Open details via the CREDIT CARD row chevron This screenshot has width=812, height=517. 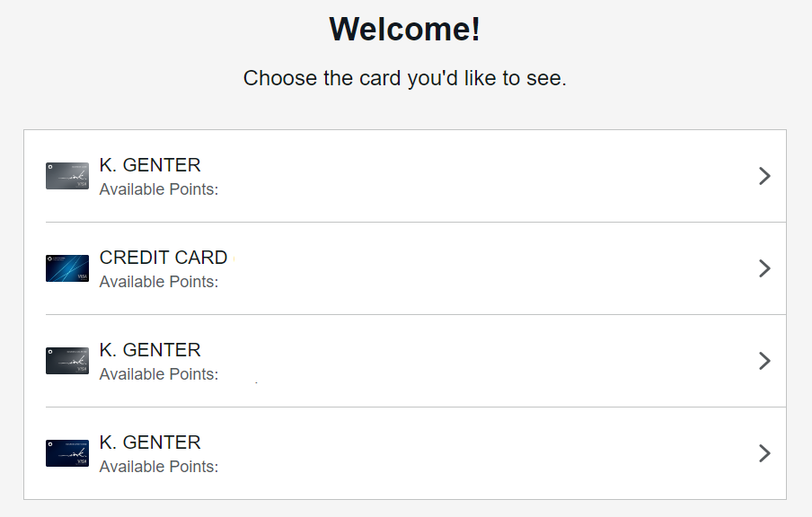[764, 268]
